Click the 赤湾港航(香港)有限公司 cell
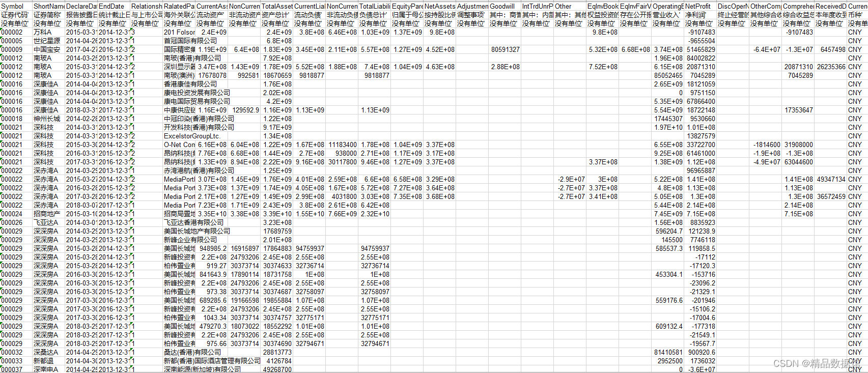Screen dimensions: 868x373 pyautogui.click(x=199, y=170)
